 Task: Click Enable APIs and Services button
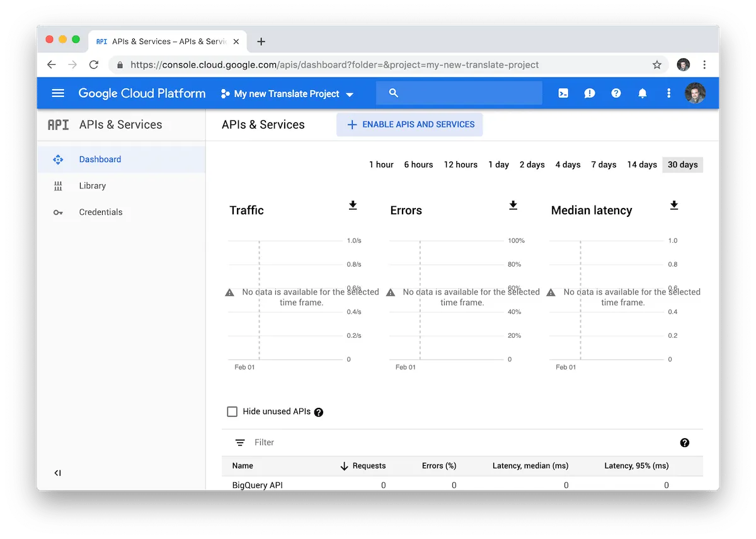[x=409, y=125]
